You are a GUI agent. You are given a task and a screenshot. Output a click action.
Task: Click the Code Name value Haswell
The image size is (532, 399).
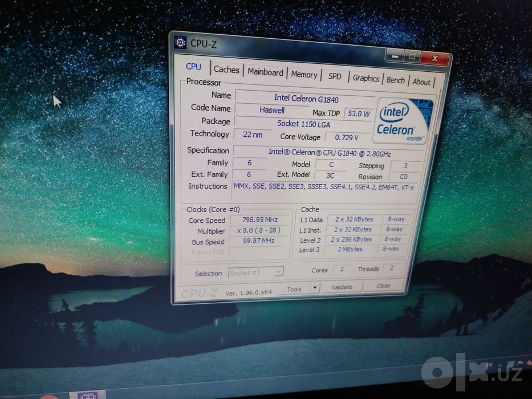tap(272, 110)
